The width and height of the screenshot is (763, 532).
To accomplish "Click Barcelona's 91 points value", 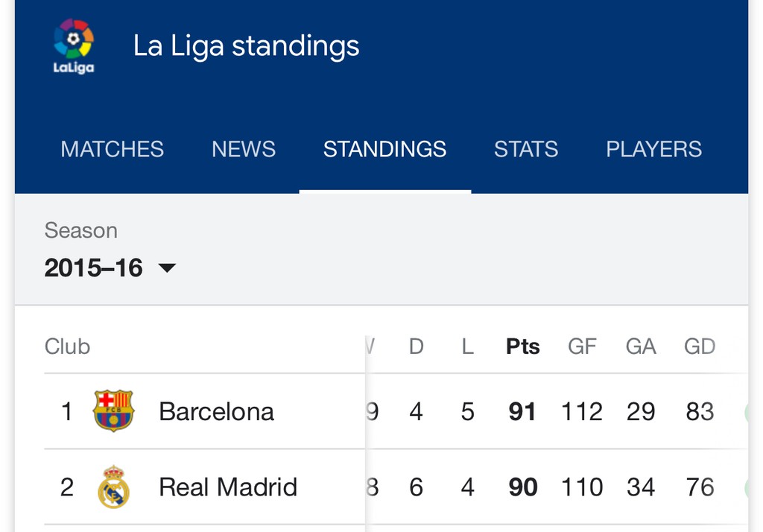I will [x=522, y=411].
